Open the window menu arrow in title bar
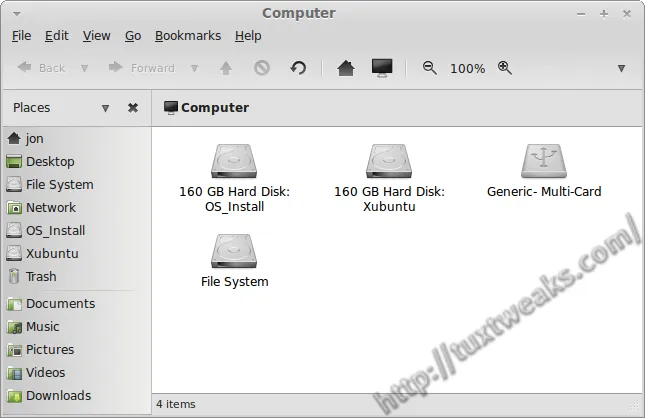Image resolution: width=645 pixels, height=418 pixels. pyautogui.click(x=16, y=14)
